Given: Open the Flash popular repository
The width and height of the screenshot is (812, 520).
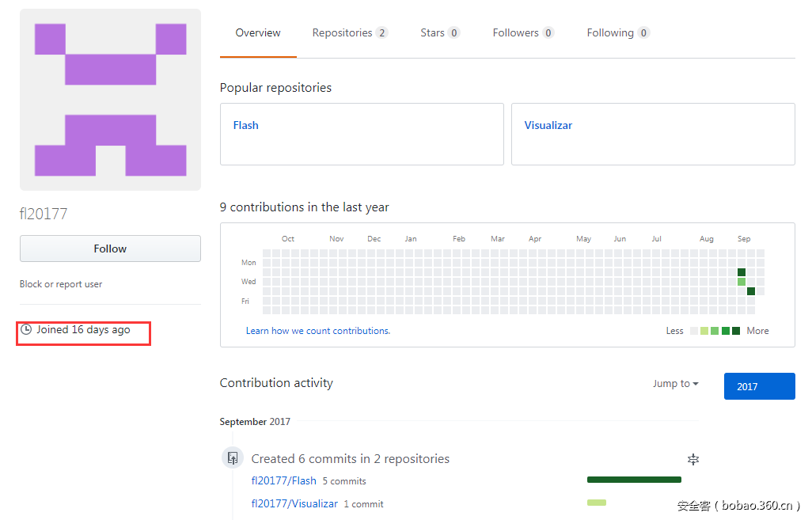Looking at the screenshot, I should click(x=246, y=125).
